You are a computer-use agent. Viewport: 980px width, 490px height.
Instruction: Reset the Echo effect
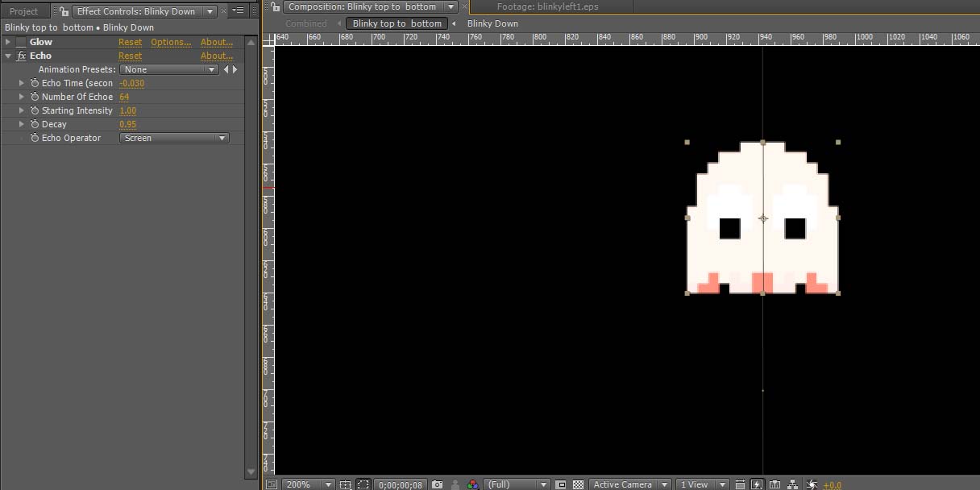130,56
